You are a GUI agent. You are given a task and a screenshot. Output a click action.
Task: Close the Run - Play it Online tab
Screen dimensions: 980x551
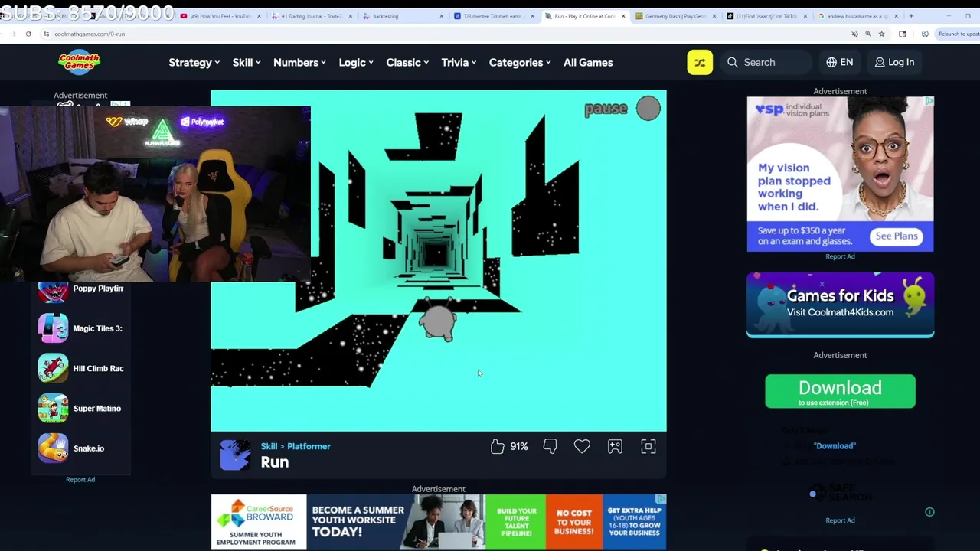pos(623,16)
